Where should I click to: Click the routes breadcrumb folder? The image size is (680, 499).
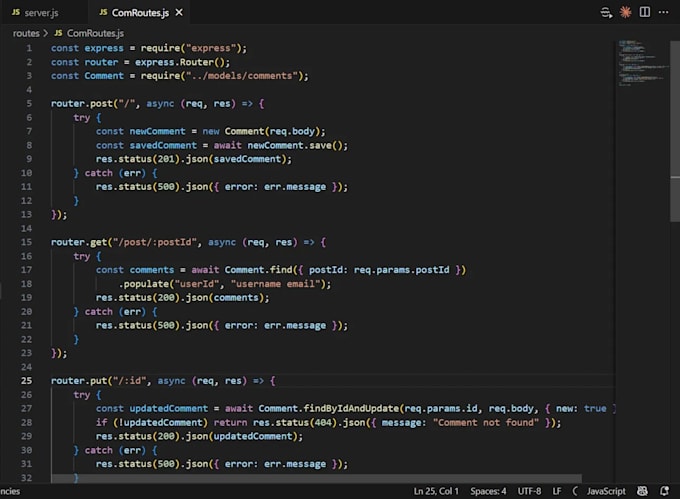[26, 33]
